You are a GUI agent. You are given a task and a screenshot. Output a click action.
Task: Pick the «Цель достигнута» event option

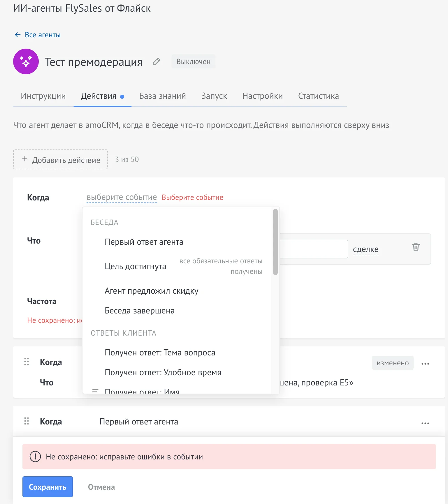177,266
